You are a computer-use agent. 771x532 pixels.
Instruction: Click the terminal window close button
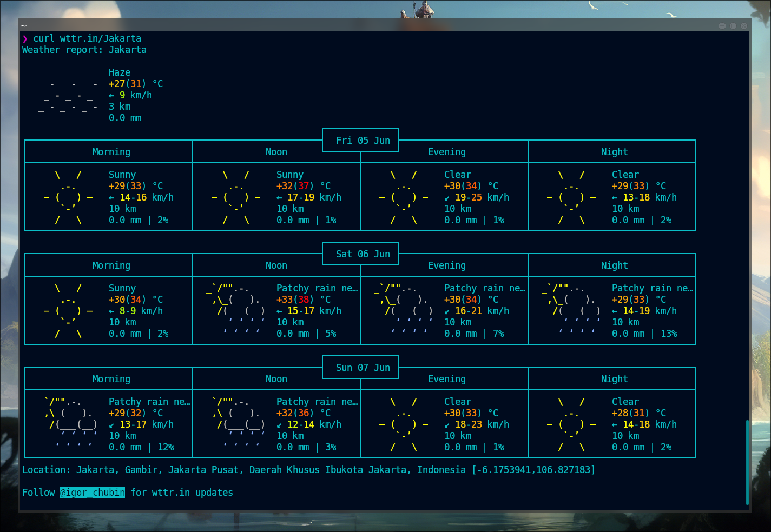pyautogui.click(x=744, y=26)
